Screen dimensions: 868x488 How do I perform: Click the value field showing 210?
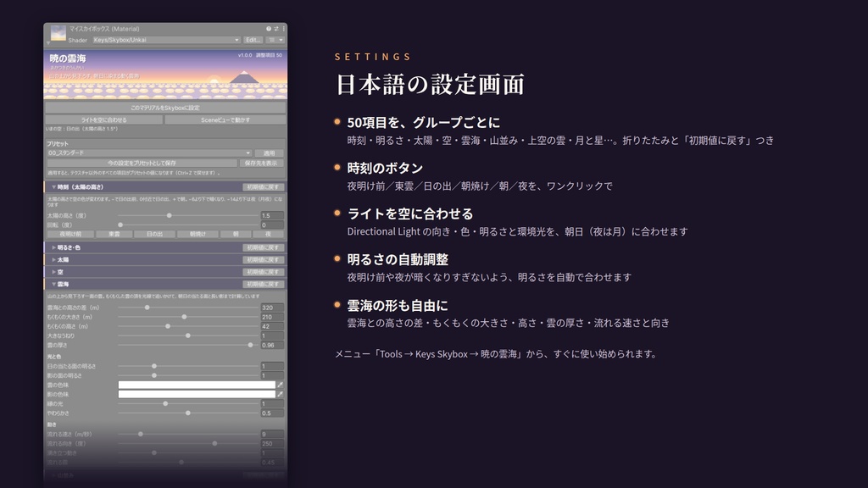click(x=272, y=317)
